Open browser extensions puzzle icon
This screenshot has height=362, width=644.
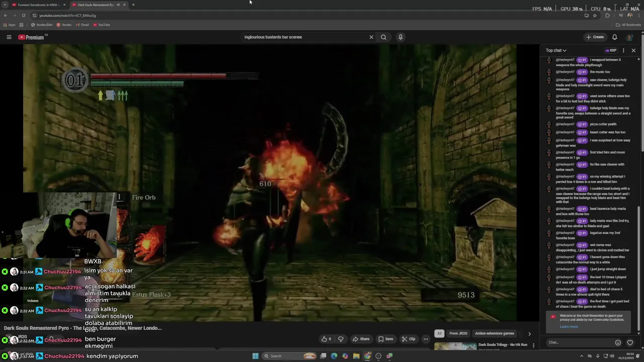pyautogui.click(x=607, y=16)
